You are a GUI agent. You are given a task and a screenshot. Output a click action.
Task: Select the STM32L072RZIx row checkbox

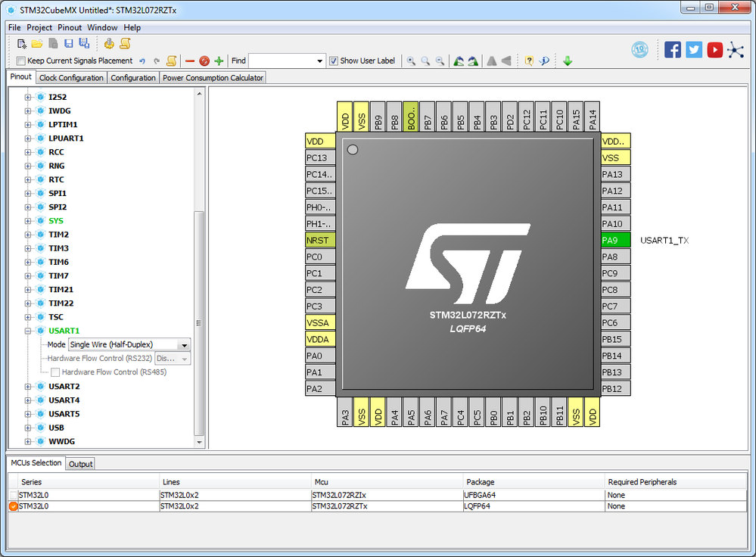(13, 495)
